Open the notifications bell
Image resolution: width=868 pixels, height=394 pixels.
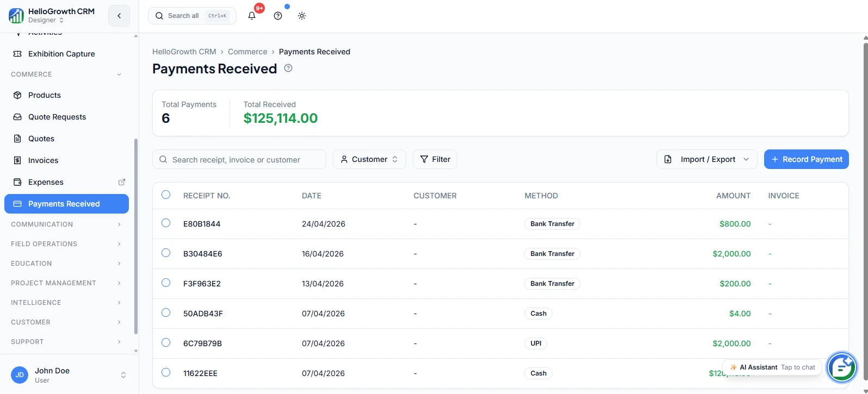click(x=252, y=16)
